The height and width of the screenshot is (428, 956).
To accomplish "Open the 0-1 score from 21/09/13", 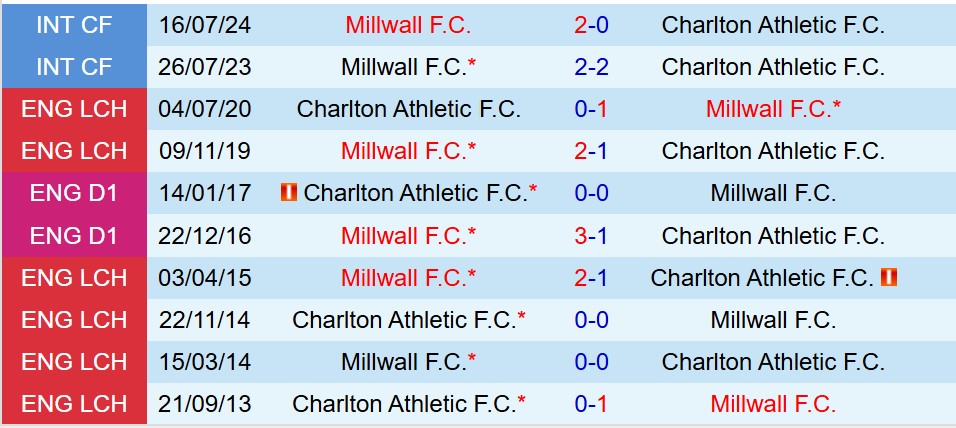I will [590, 404].
